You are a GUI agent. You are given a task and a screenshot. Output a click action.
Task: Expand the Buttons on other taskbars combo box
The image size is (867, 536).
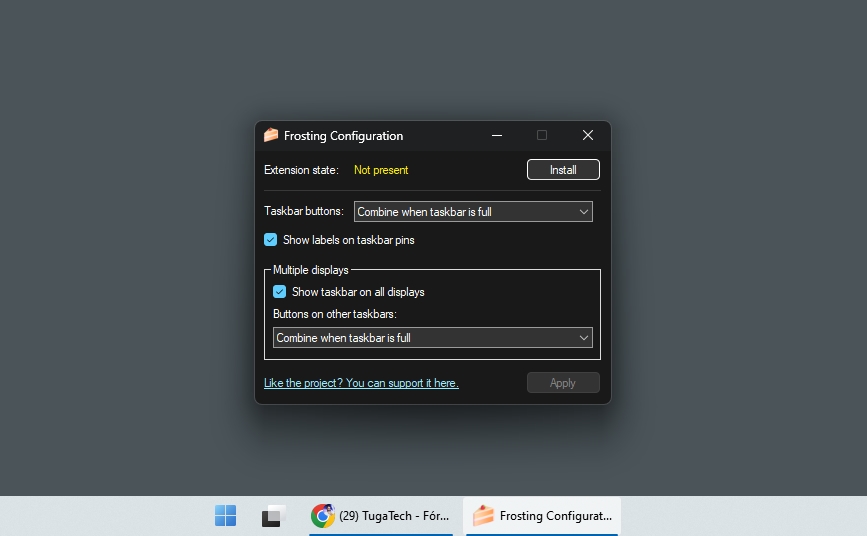433,337
